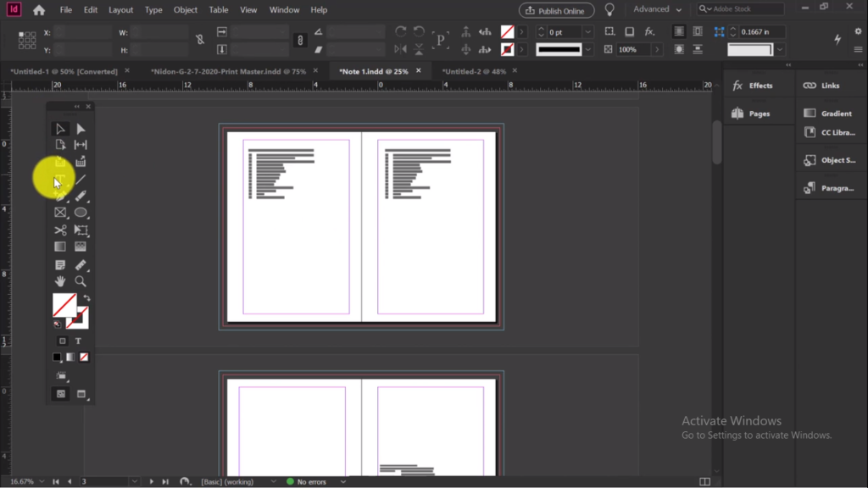The image size is (868, 488).
Task: Select the Page tool
Action: (60, 145)
